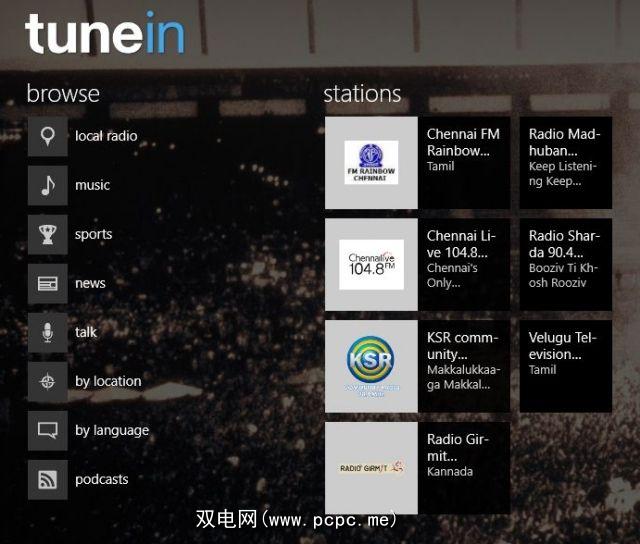Browse the sports category label
This screenshot has height=544, width=640.
93,235
